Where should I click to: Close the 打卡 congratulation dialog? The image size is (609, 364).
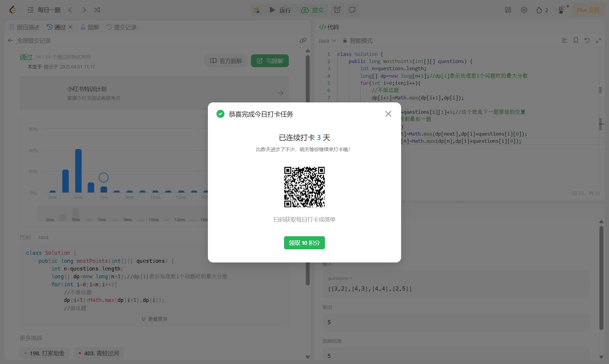click(x=388, y=114)
